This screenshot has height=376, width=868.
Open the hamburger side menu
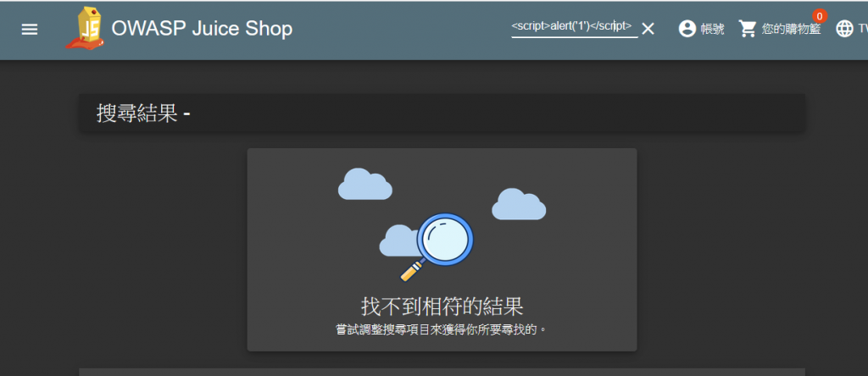coord(30,30)
